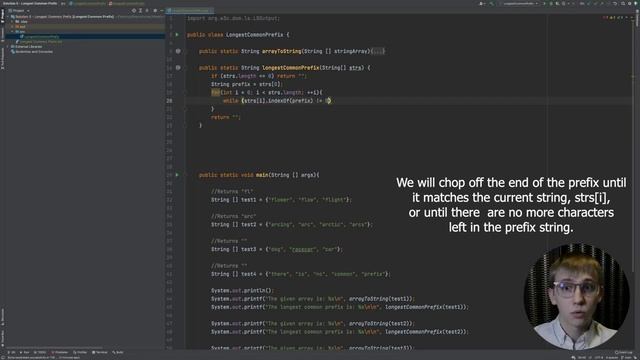Click src breadcrumb in navigation bar

pos(63,3)
